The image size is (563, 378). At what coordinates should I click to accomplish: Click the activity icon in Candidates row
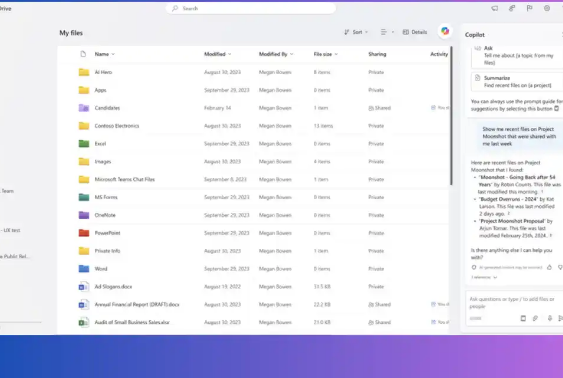coord(433,108)
